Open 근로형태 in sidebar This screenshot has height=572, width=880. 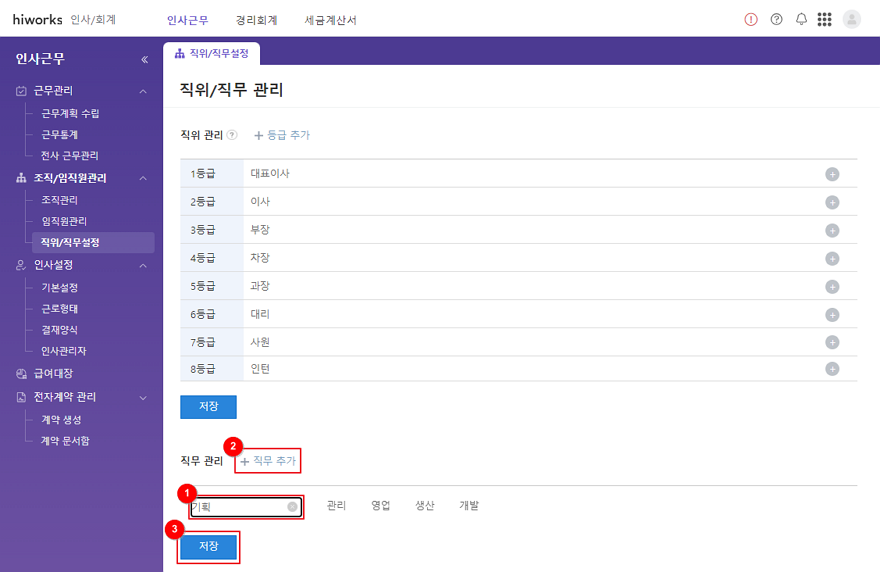pyautogui.click(x=59, y=309)
